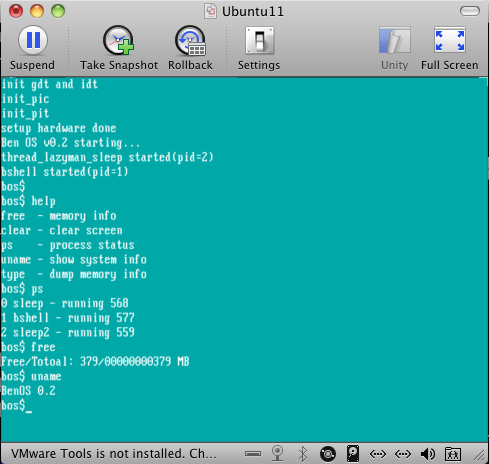
Task: Click the CD/DVD drive status icon
Action: pyautogui.click(x=328, y=454)
